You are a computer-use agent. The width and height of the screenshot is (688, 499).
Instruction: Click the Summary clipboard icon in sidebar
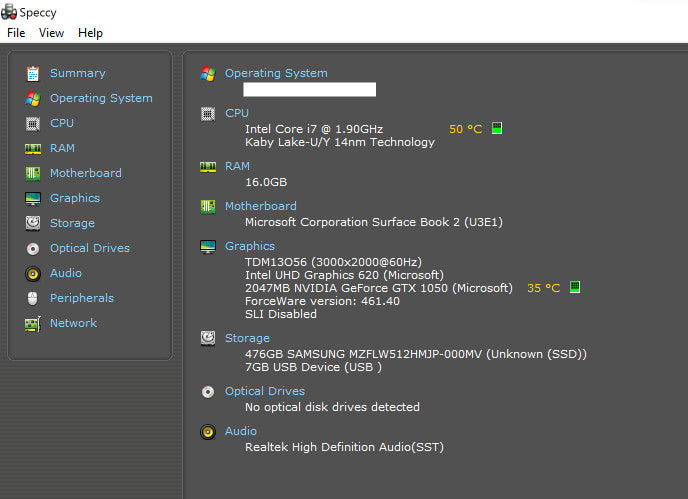pos(33,73)
